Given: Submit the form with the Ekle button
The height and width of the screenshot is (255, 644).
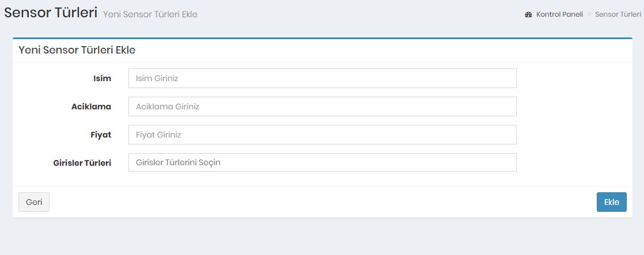Looking at the screenshot, I should tap(611, 202).
